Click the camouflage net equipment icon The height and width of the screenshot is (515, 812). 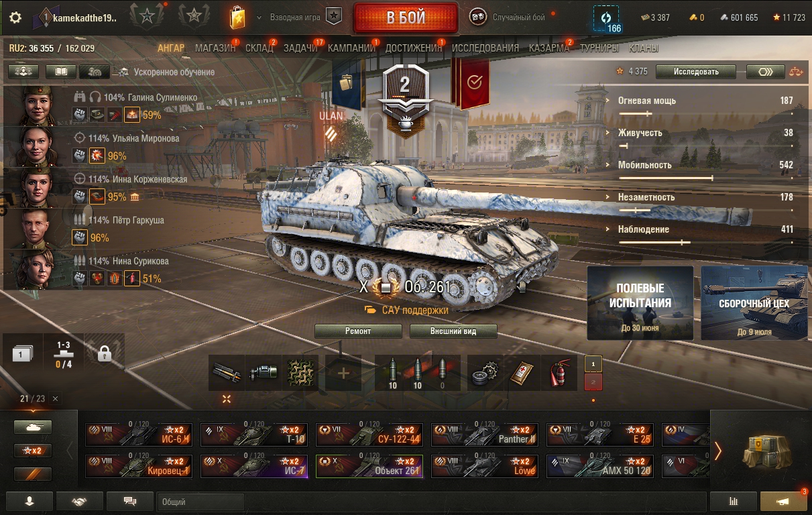pos(302,374)
